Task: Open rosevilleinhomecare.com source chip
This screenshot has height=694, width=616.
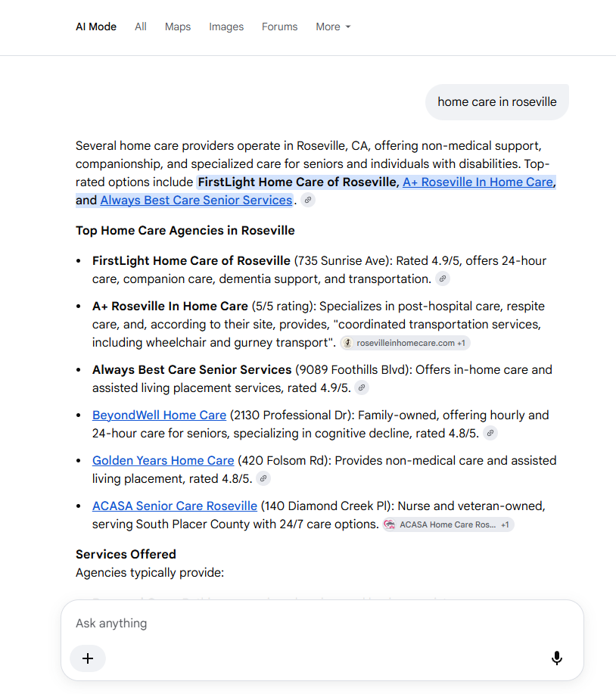Action: (x=405, y=343)
